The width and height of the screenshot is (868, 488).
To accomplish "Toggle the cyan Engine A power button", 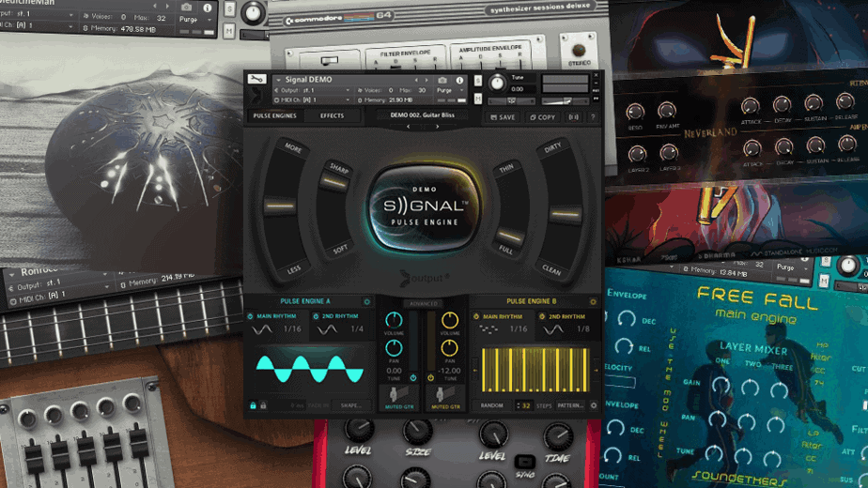I will pyautogui.click(x=413, y=378).
